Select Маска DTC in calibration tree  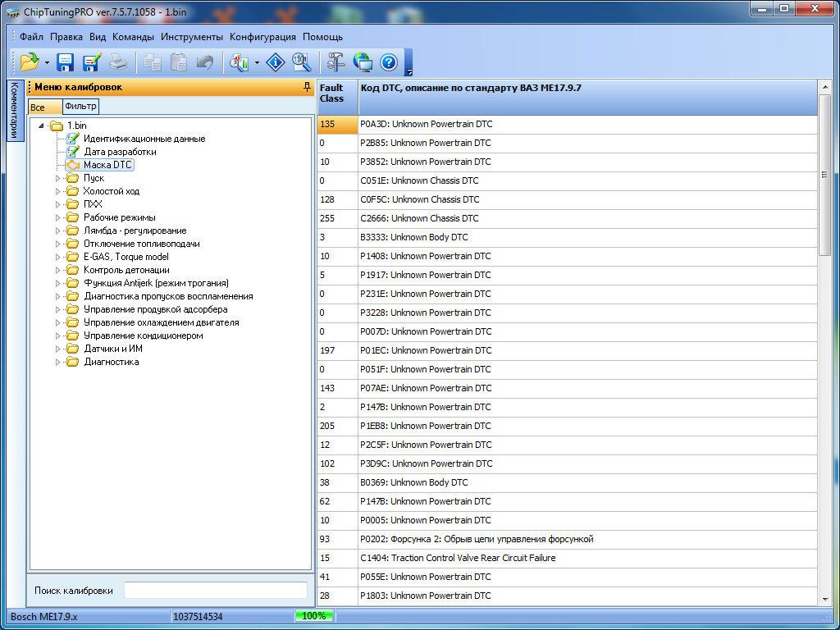pyautogui.click(x=107, y=165)
